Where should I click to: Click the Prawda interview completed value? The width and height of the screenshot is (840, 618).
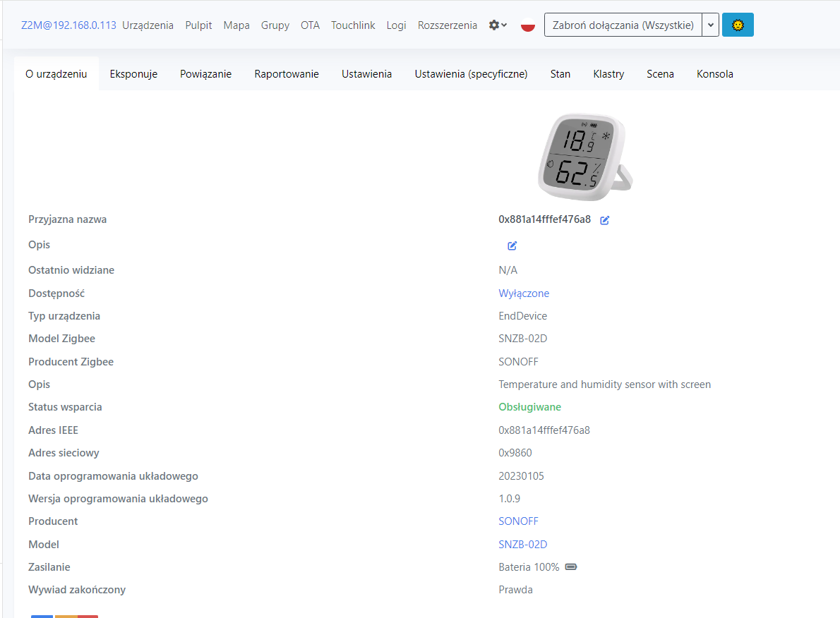[515, 590]
